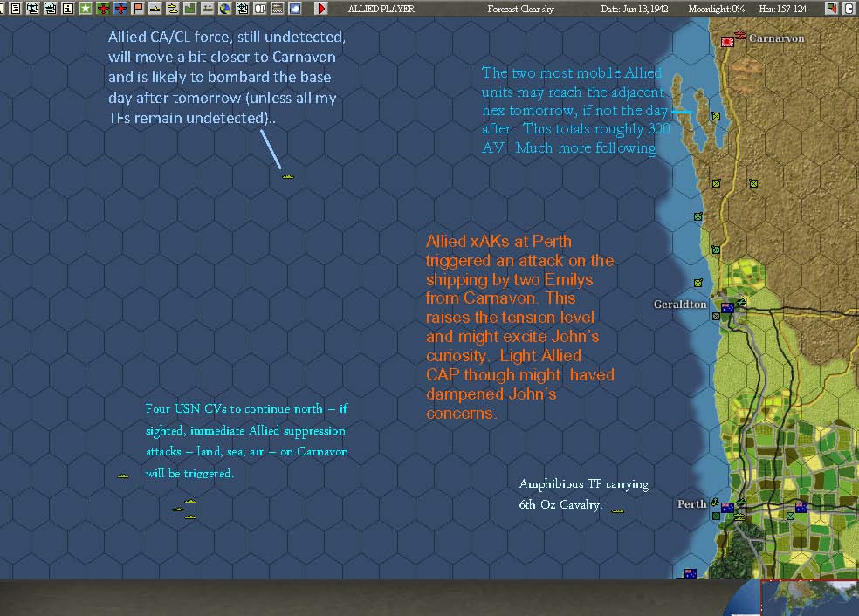Click the grey striped list toolbar icon

(278, 8)
